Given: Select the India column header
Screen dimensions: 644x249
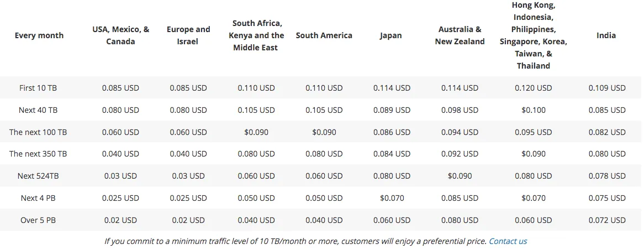Looking at the screenshot, I should coord(606,35).
